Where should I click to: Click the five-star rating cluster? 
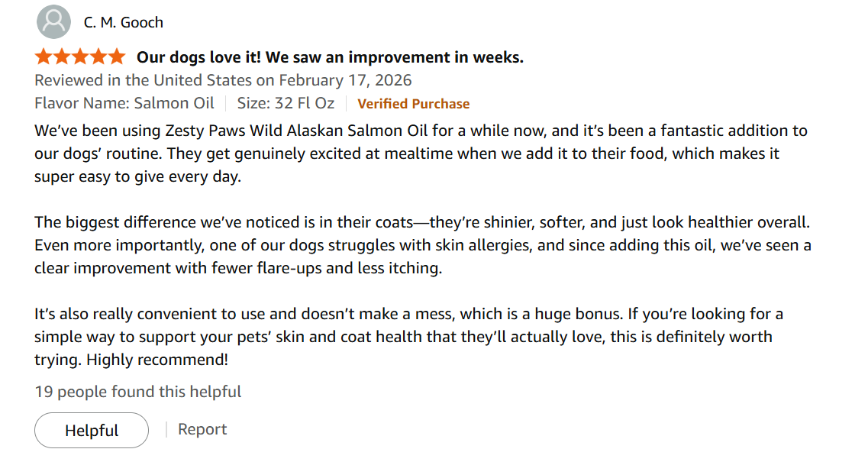point(79,55)
